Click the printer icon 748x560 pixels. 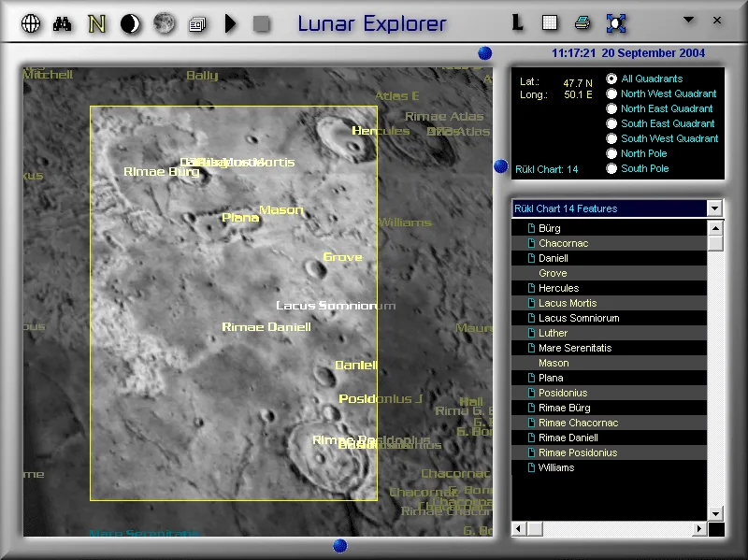coord(583,22)
